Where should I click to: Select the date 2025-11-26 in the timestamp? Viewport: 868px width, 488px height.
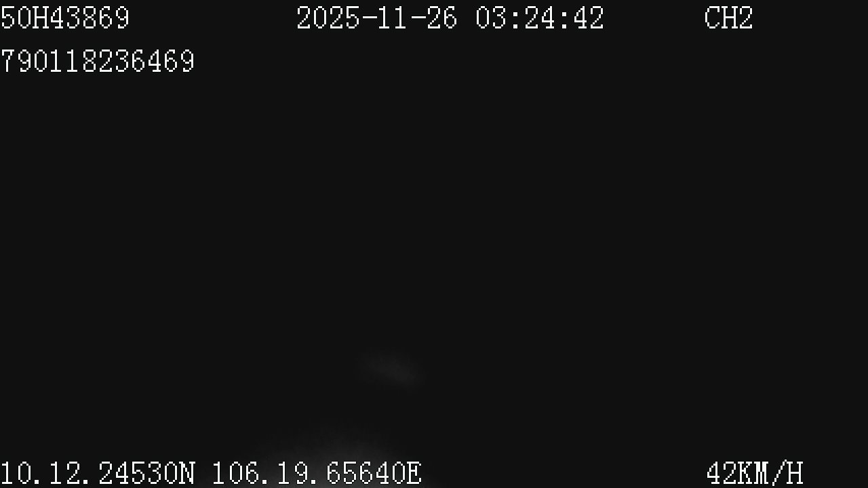(x=377, y=18)
